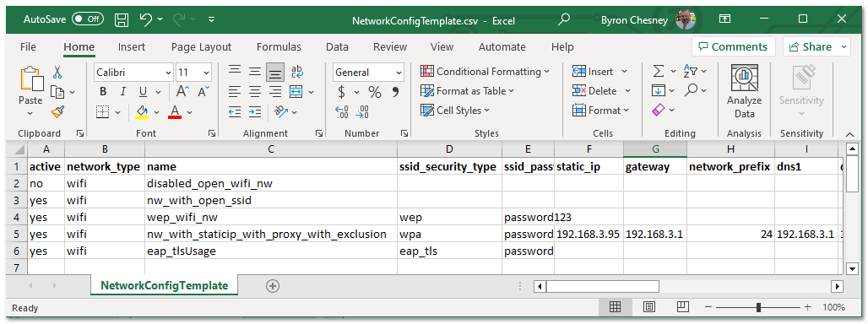The height and width of the screenshot is (324, 868).
Task: Apply red Font Color to text
Action: (x=175, y=112)
